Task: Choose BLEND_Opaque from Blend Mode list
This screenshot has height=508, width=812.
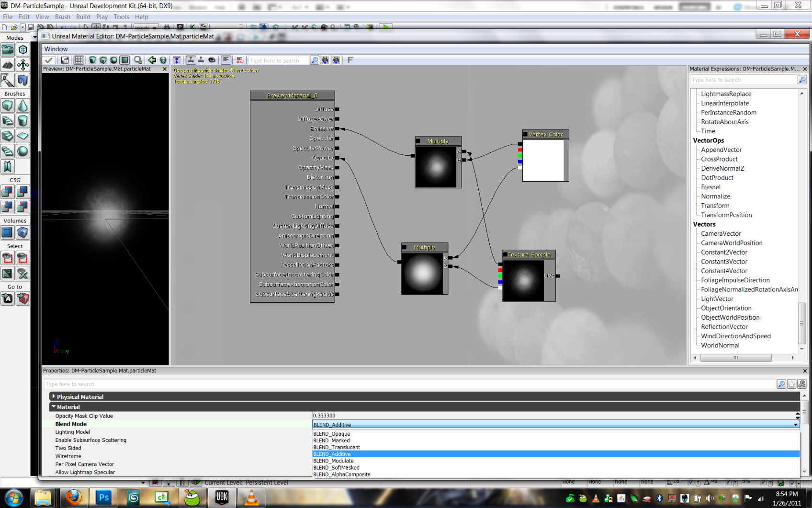Action: click(x=556, y=434)
